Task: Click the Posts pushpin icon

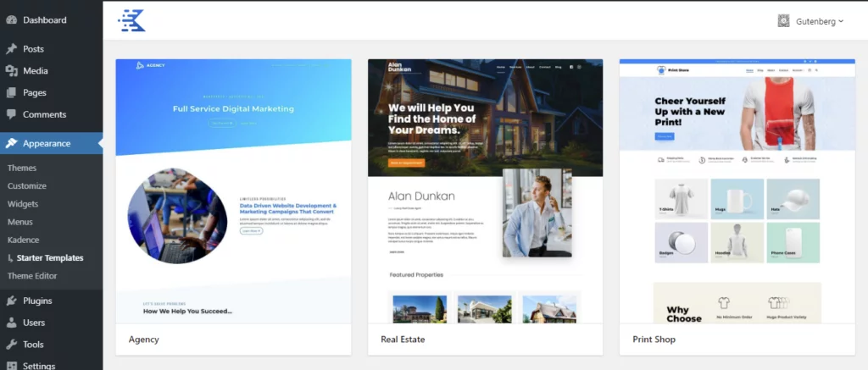Action: point(11,48)
